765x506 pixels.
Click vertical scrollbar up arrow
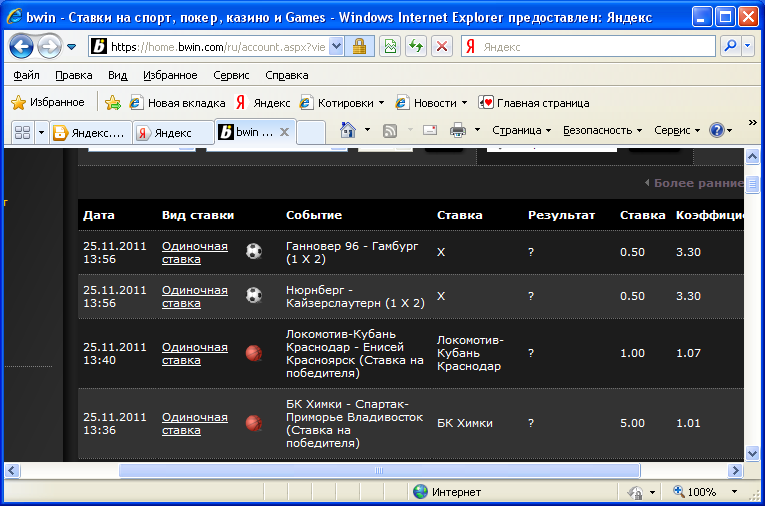752,157
